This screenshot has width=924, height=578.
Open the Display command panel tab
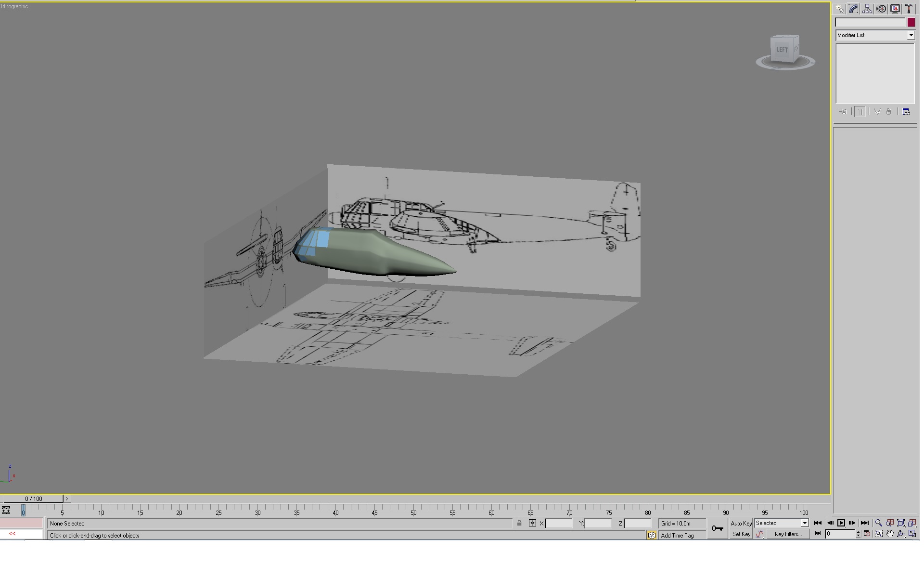pyautogui.click(x=895, y=9)
